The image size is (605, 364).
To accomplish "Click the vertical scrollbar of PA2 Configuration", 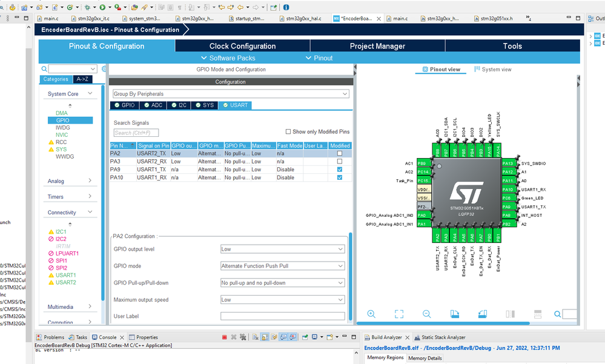I will click(351, 276).
